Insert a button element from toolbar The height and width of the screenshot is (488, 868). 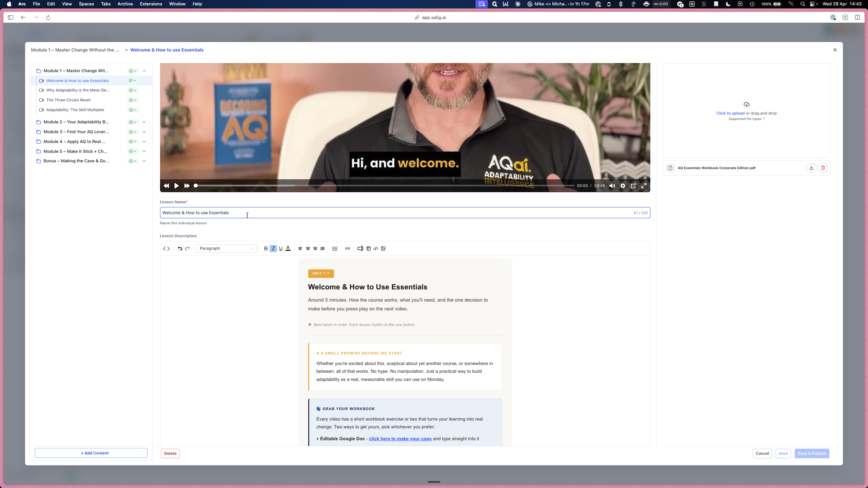click(x=360, y=248)
